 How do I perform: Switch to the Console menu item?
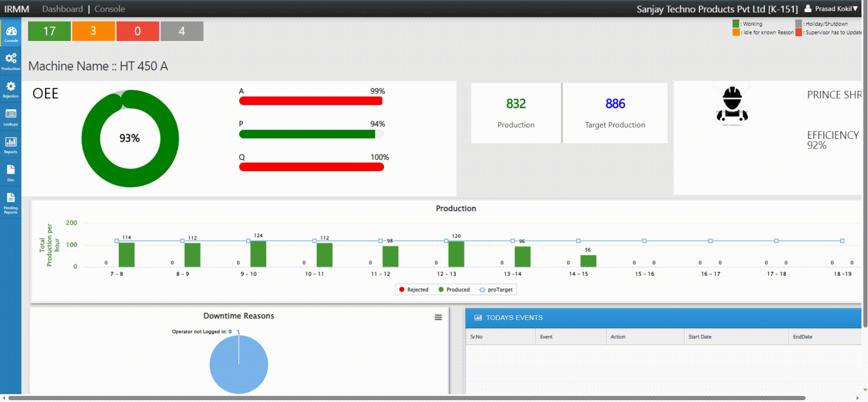[x=110, y=9]
